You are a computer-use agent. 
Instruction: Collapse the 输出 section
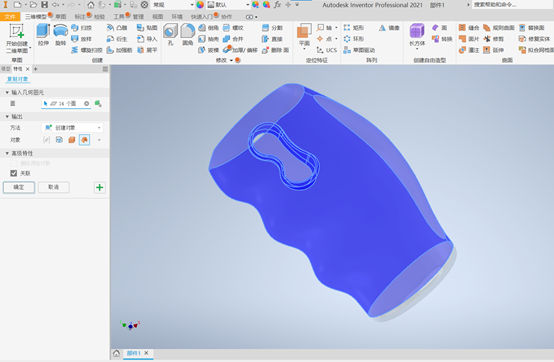7,116
